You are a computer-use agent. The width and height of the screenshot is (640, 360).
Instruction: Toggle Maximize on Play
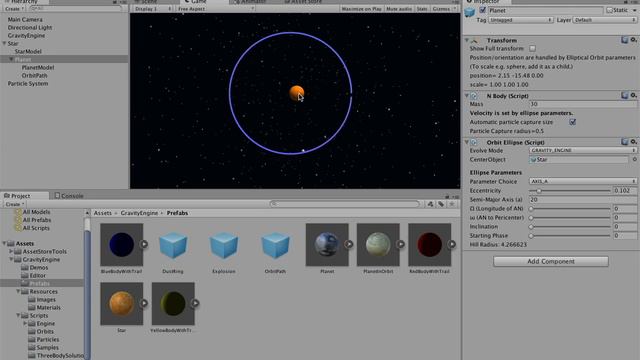tap(361, 9)
